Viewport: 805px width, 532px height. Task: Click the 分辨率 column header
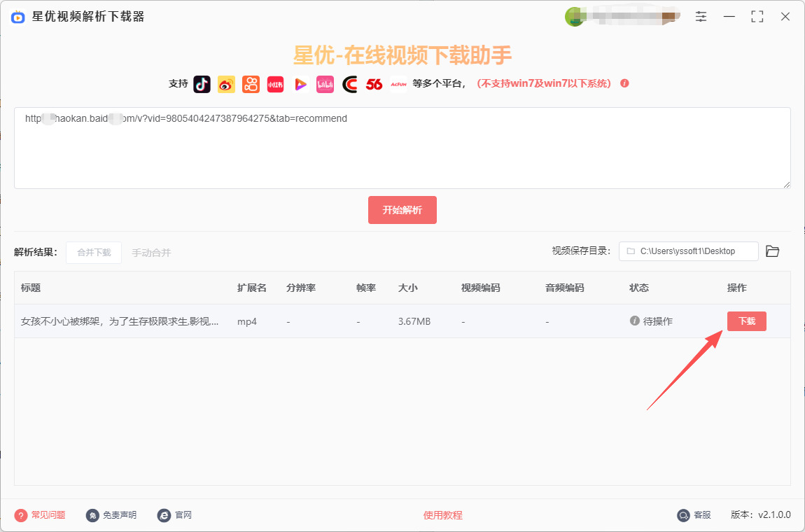click(301, 288)
